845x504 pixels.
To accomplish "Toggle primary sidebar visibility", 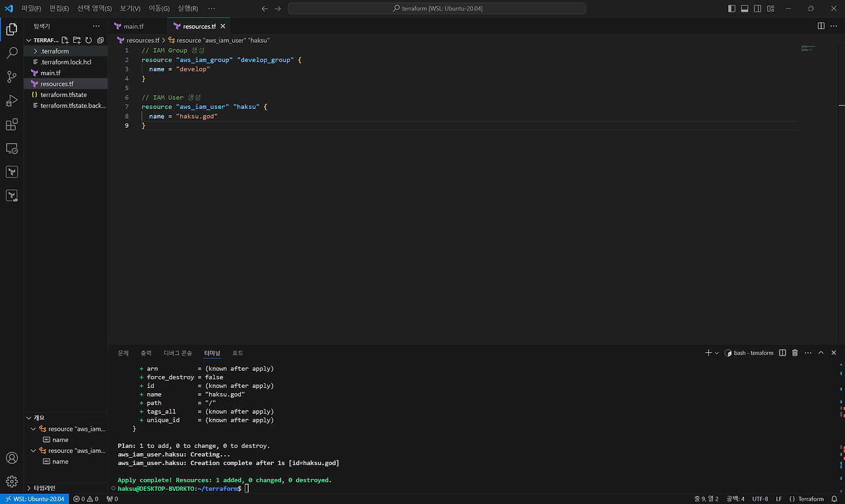I will coord(731,9).
